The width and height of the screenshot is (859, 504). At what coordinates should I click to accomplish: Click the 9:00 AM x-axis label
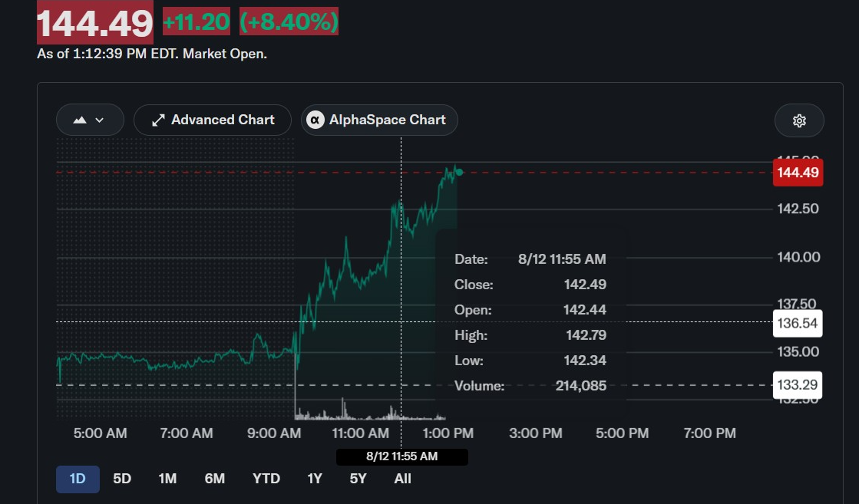point(274,433)
